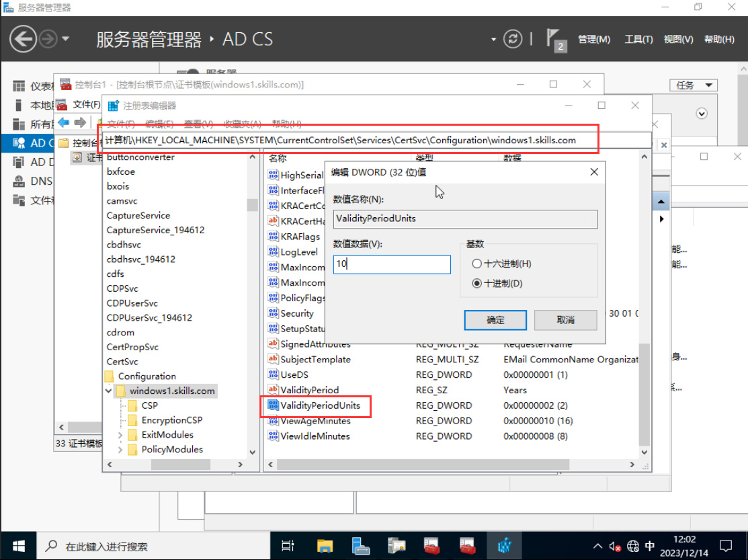Expand the ExitModules registry key
The image size is (748, 560).
point(120,435)
